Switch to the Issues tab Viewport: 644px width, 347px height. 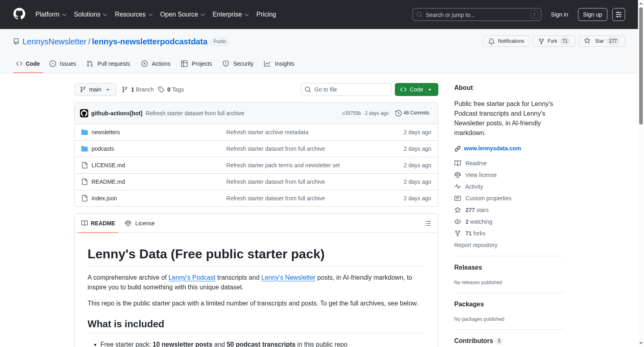click(63, 64)
